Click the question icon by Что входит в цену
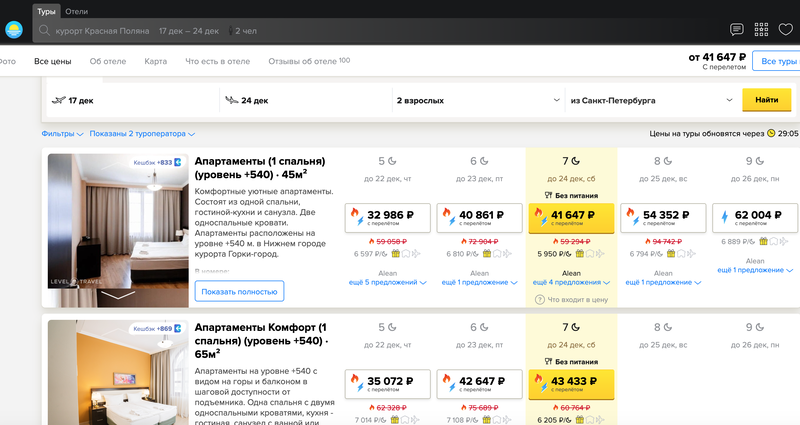The height and width of the screenshot is (425, 800). click(x=539, y=299)
